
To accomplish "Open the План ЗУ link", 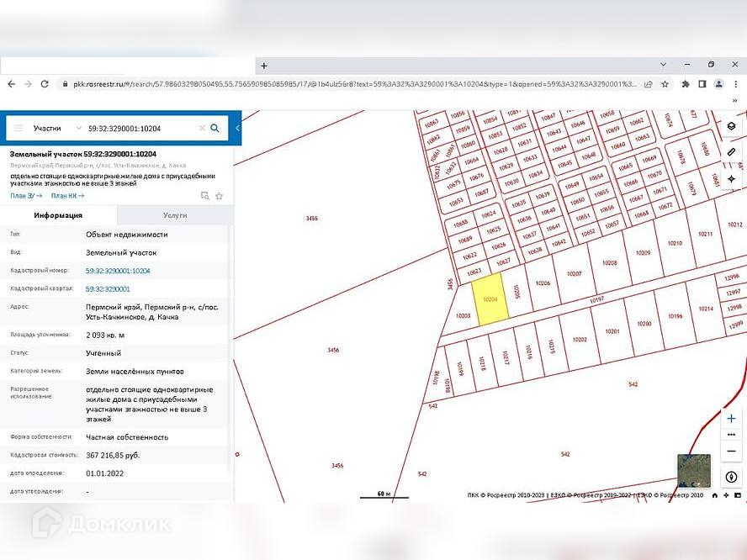I will (26, 196).
